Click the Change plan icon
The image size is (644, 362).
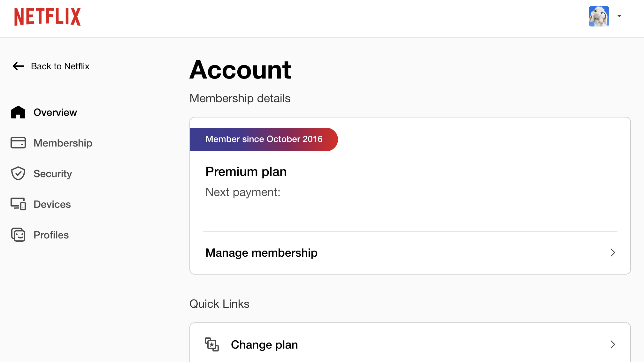[x=211, y=344]
